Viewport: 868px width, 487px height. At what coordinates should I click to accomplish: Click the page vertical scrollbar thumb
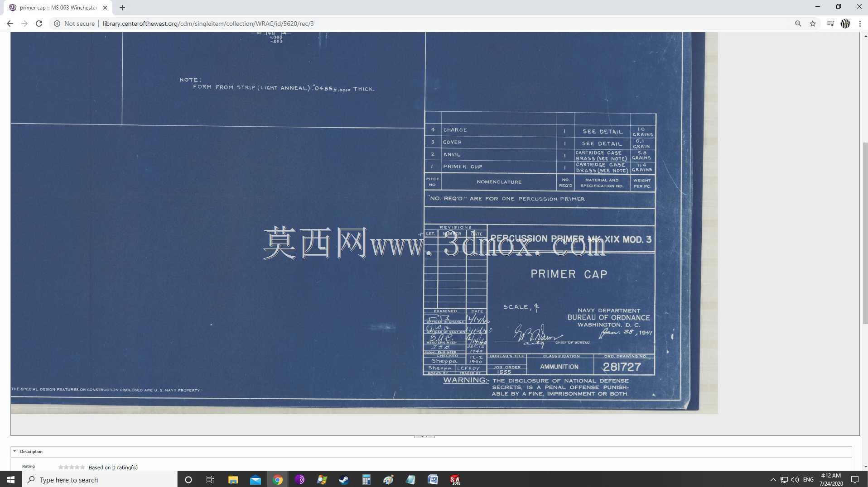click(865, 233)
